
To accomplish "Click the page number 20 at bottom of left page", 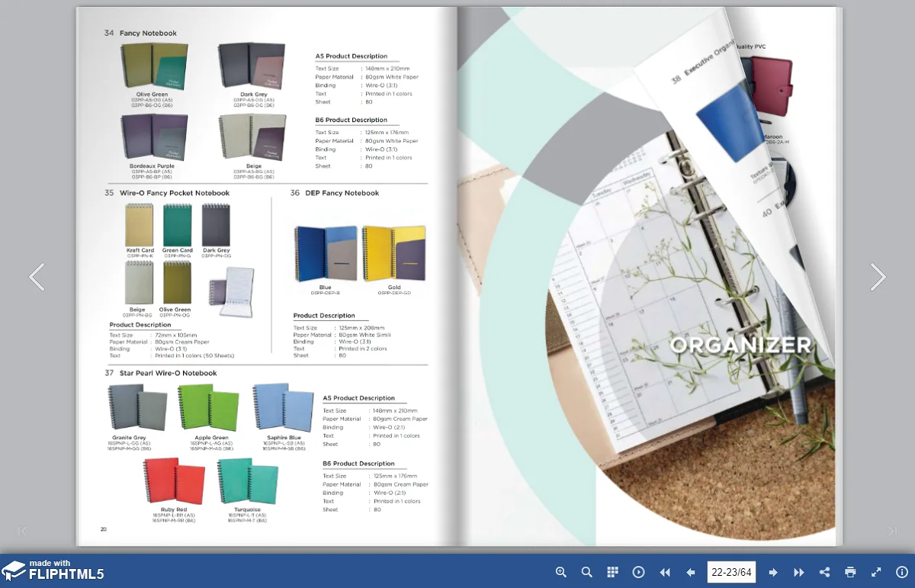I will (x=104, y=529).
